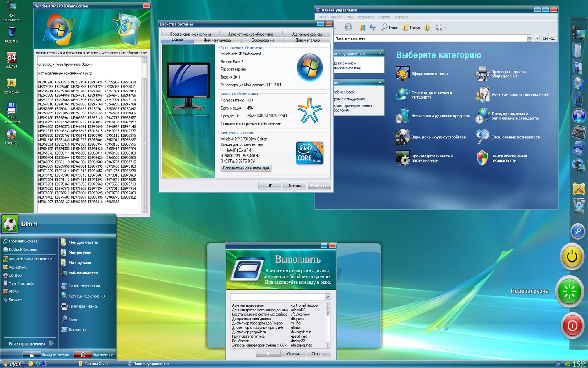Viewport: 588px width, 368px height.
Task: Open Звук, речь и аудиоустройства icon
Action: (403, 137)
